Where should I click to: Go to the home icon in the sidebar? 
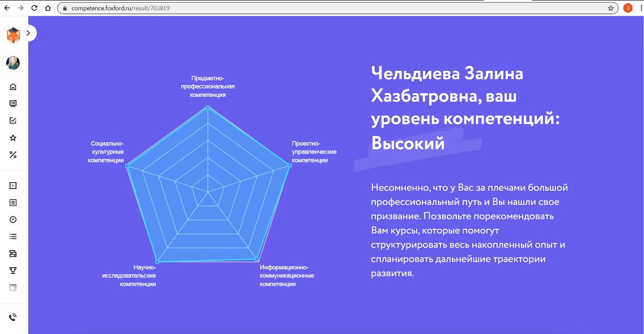[13, 87]
